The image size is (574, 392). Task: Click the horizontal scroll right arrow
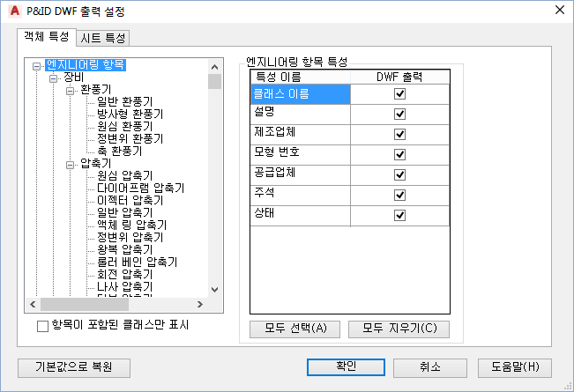[200, 304]
